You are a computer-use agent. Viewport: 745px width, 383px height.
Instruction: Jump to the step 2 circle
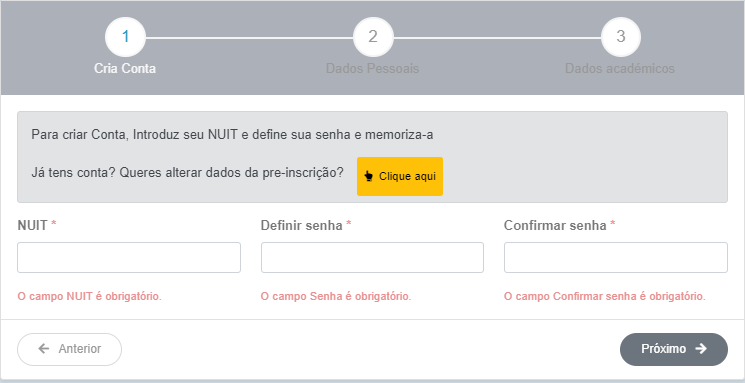373,37
